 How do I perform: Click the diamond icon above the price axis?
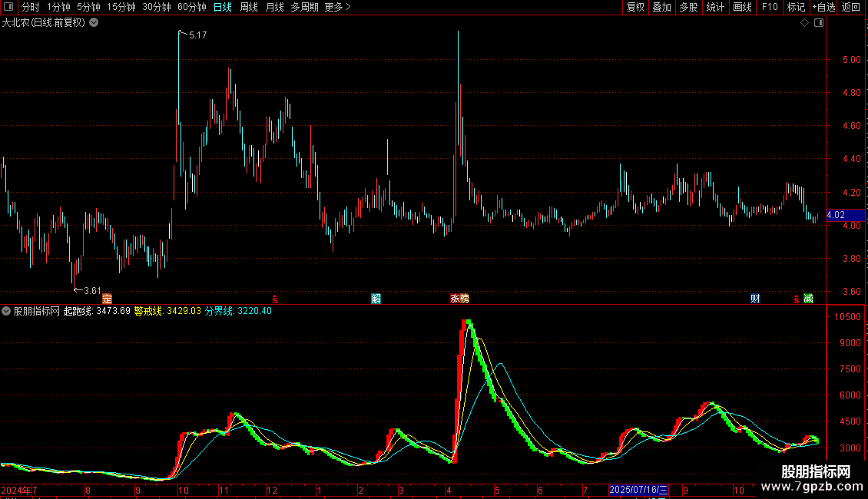pos(804,23)
